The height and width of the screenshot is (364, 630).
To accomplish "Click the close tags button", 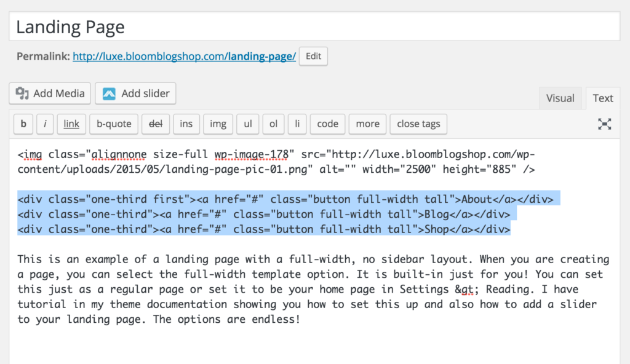I will (418, 124).
